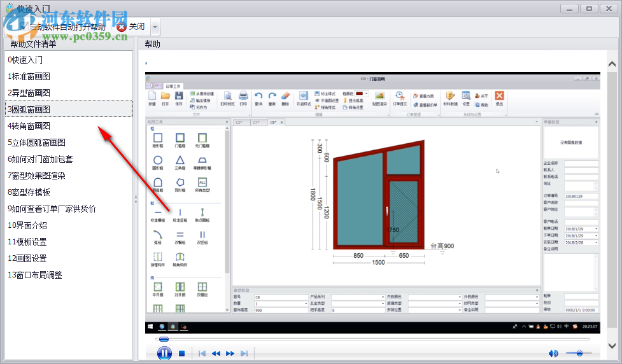Open the toolbar overflow dropdown arrow
The height and width of the screenshot is (364, 622).
(155, 27)
